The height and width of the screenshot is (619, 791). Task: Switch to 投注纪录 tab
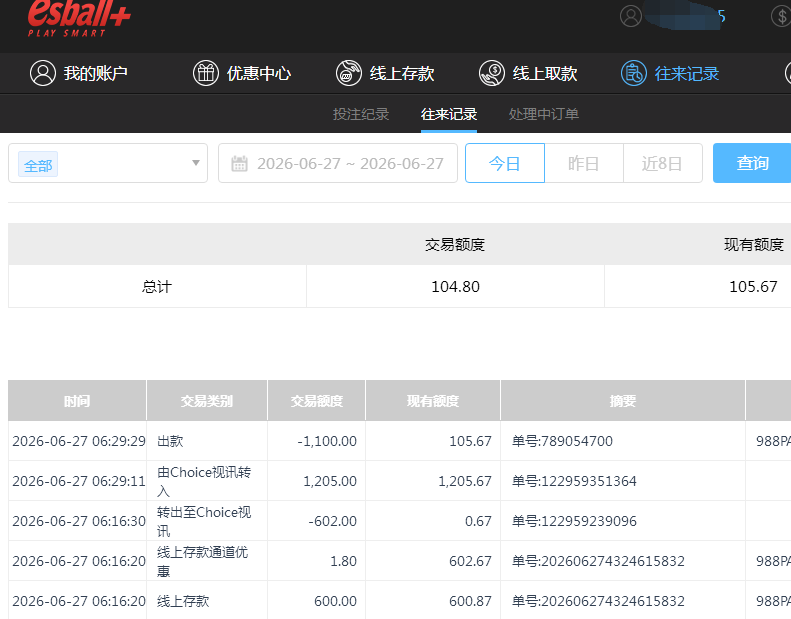pos(361,114)
